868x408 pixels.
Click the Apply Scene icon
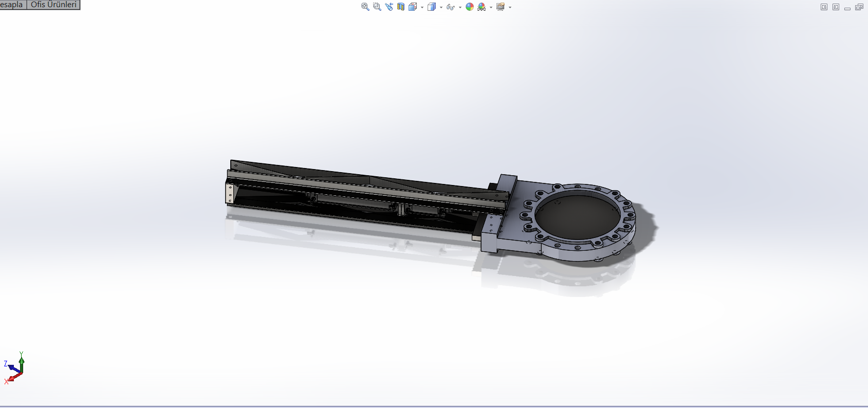click(482, 7)
